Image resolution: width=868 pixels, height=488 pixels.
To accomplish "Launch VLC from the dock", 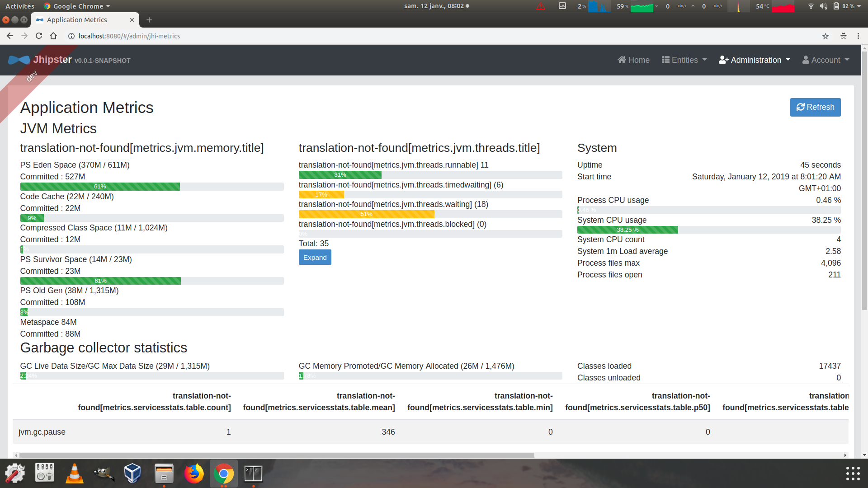I will coord(74,473).
